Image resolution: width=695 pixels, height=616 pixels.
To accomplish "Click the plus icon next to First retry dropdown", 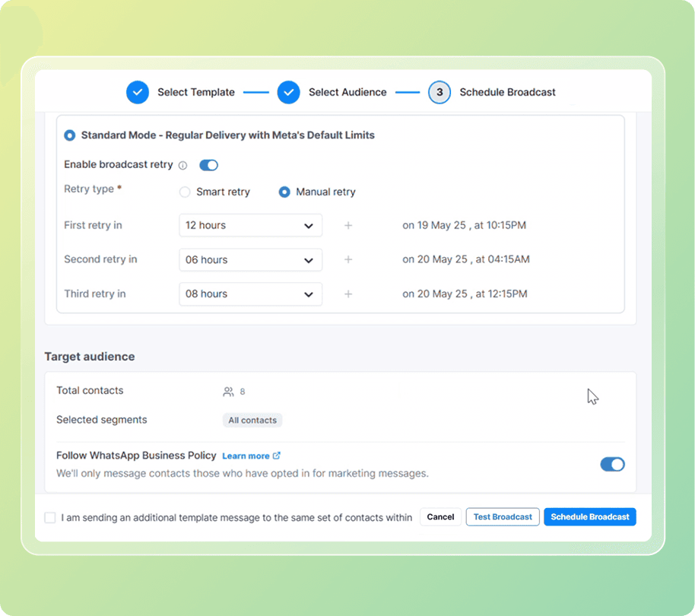I will 348,225.
